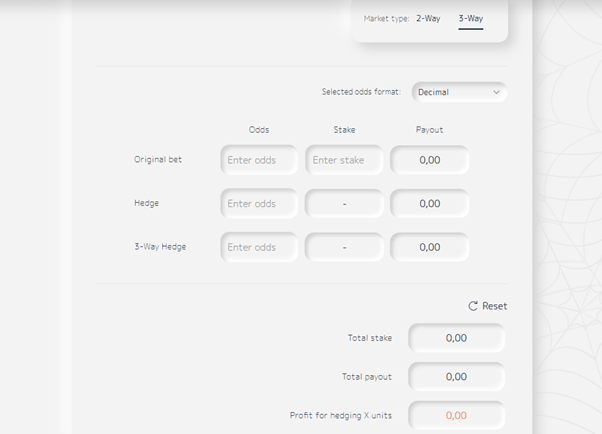
Task: Open the Decimal odds format dropdown
Action: (x=459, y=92)
